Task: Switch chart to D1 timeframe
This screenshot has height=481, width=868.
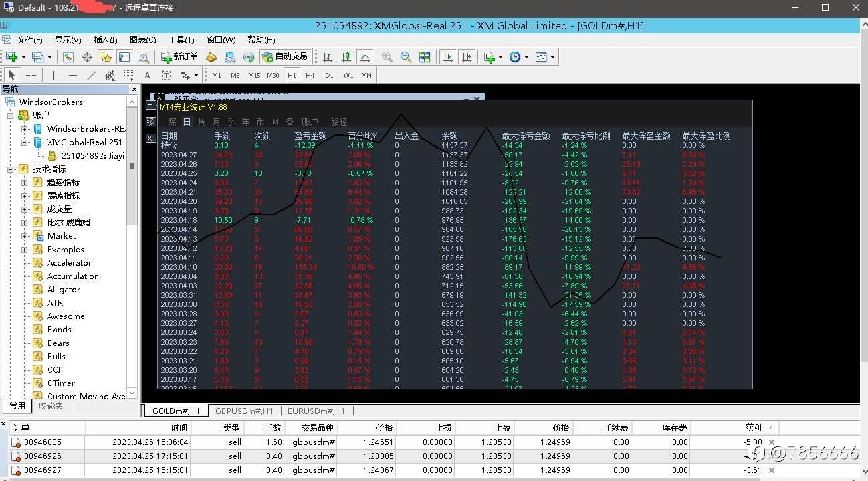Action: click(329, 75)
